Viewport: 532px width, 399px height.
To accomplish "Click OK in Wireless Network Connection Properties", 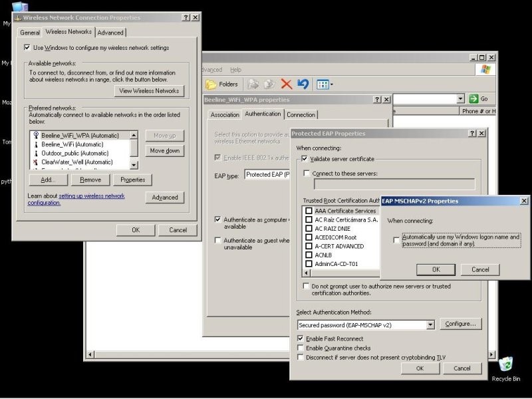I will (x=136, y=230).
